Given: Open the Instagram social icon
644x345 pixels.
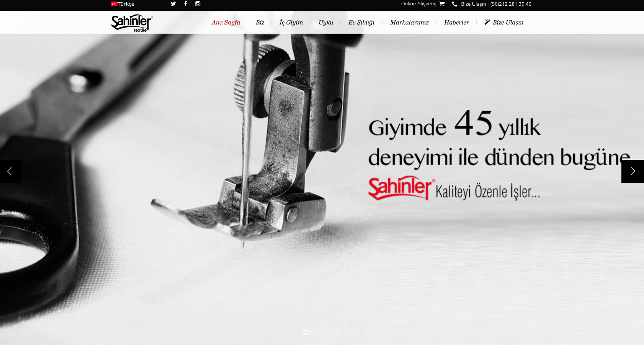Looking at the screenshot, I should 198,4.
